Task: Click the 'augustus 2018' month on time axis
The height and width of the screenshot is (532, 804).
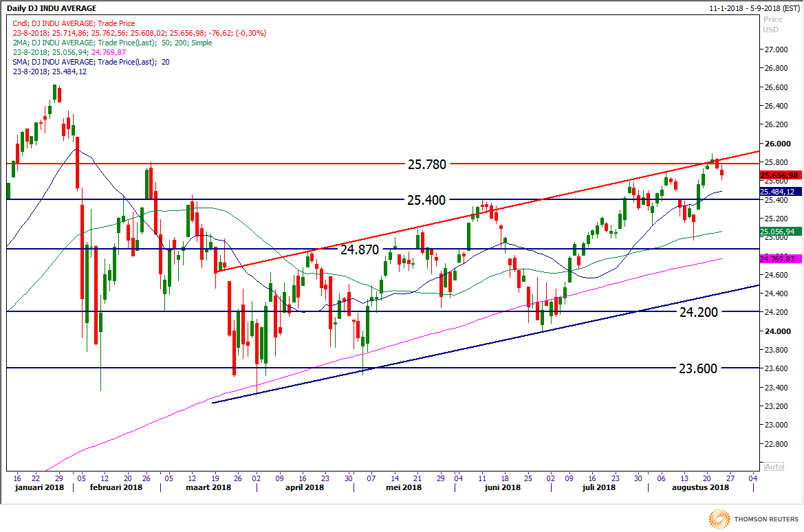Action: [x=700, y=487]
